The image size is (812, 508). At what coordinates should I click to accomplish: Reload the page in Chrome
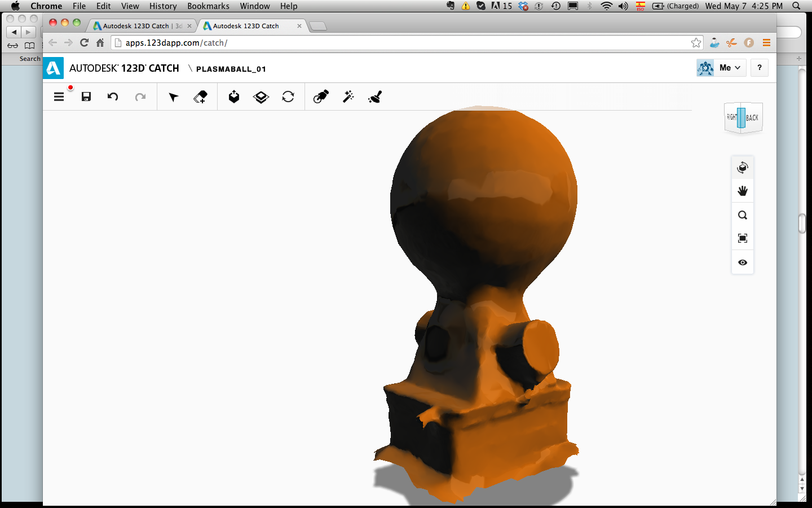pyautogui.click(x=84, y=42)
